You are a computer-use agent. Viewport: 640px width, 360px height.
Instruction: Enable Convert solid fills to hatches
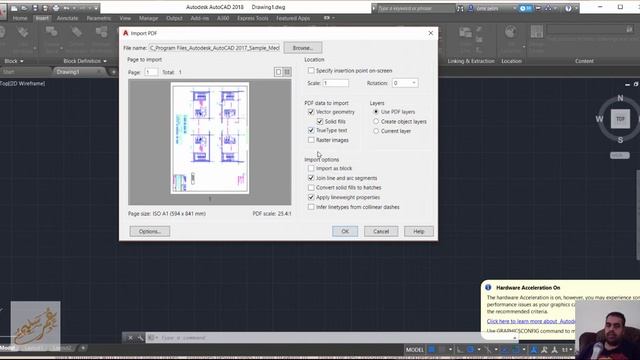(x=311, y=188)
